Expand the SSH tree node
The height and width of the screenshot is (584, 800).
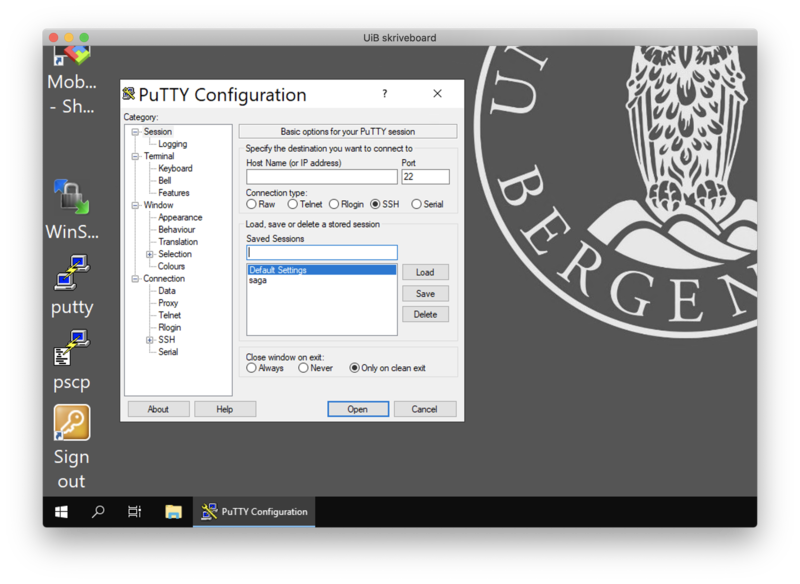click(150, 340)
